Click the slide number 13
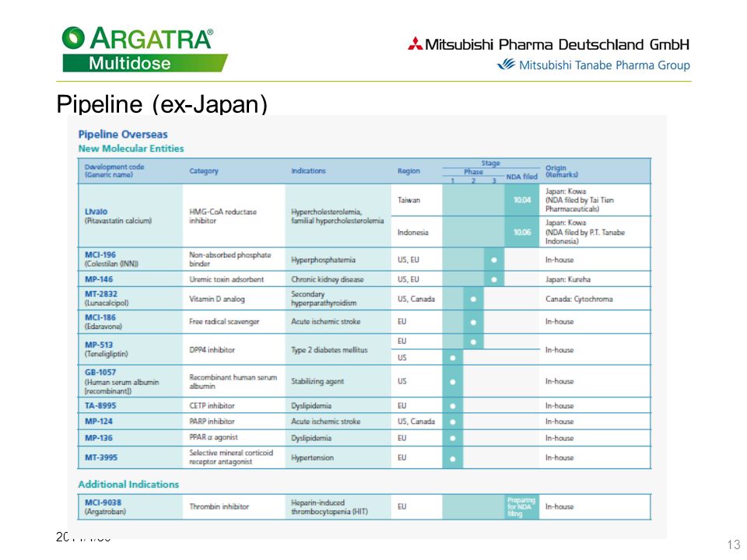 tap(734, 544)
